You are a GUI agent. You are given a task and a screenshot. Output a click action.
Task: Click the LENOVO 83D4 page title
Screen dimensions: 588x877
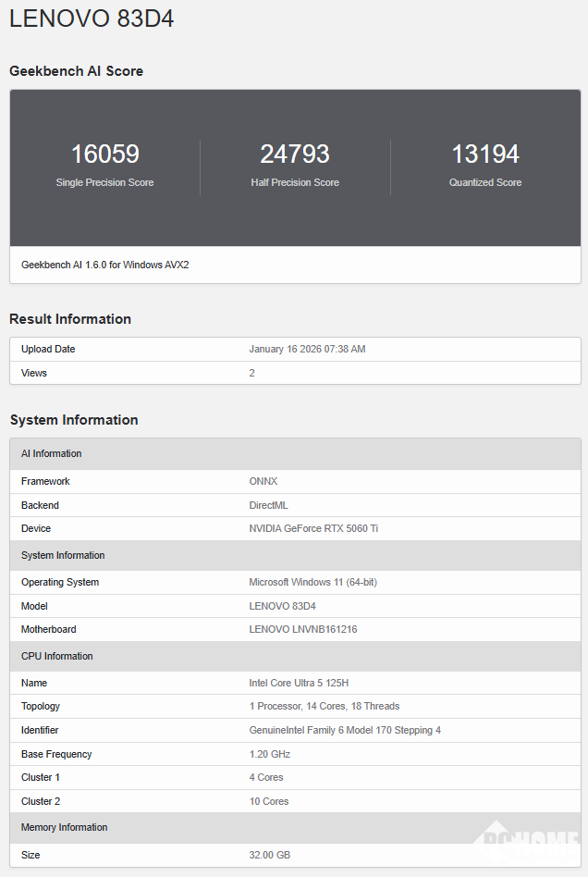92,19
